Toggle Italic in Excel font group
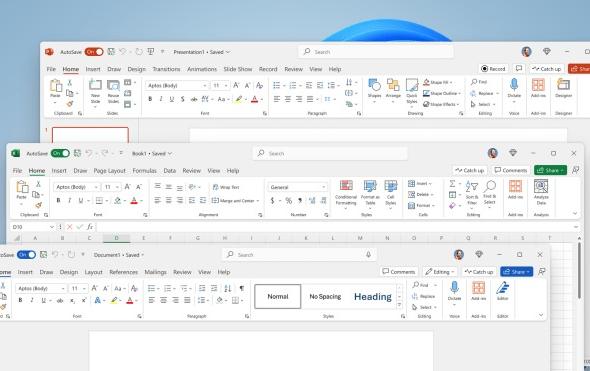The height and width of the screenshot is (371, 590). (x=70, y=201)
